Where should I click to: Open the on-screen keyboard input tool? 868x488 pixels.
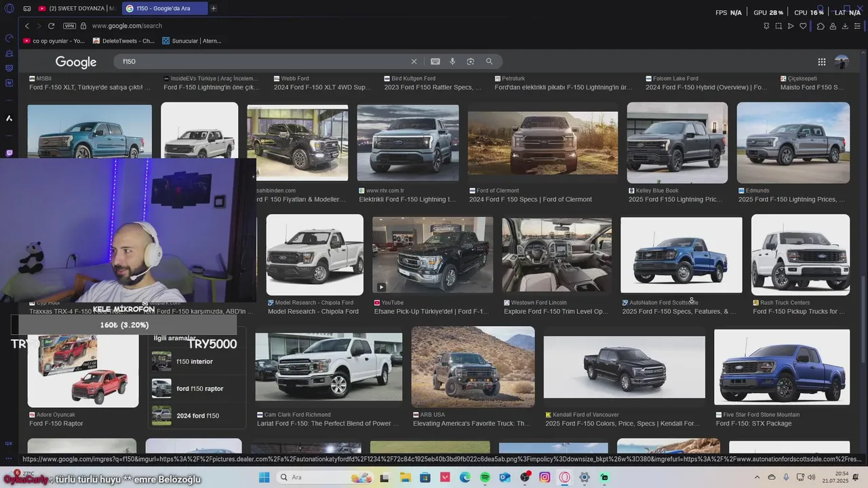pos(435,62)
